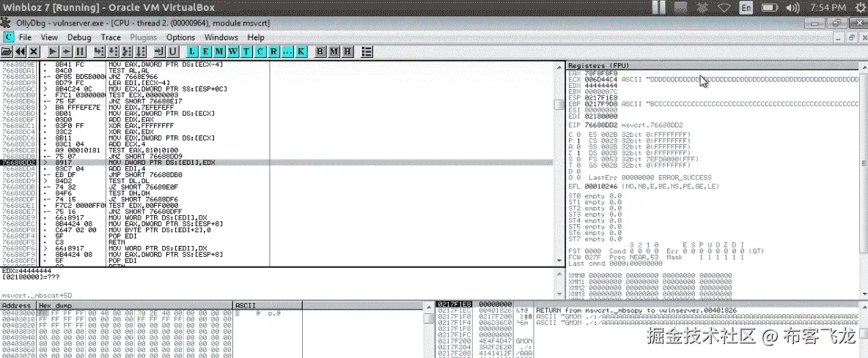This screenshot has height=358, width=868.
Task: Click the OllyDbg CPU window C icon in menu bar
Action: coord(8,37)
